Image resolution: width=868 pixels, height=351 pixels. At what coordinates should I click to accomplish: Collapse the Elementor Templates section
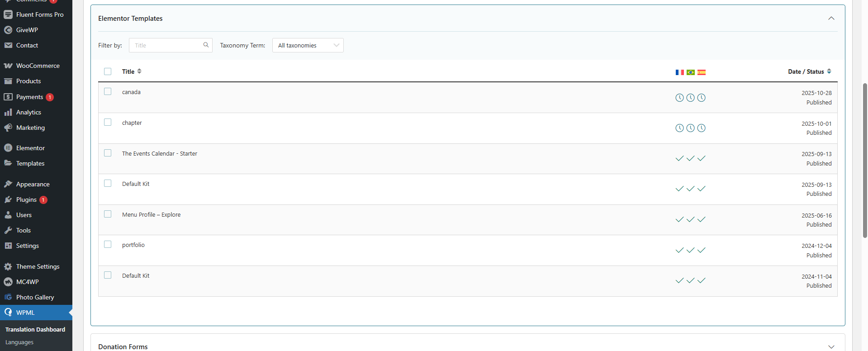pyautogui.click(x=831, y=19)
